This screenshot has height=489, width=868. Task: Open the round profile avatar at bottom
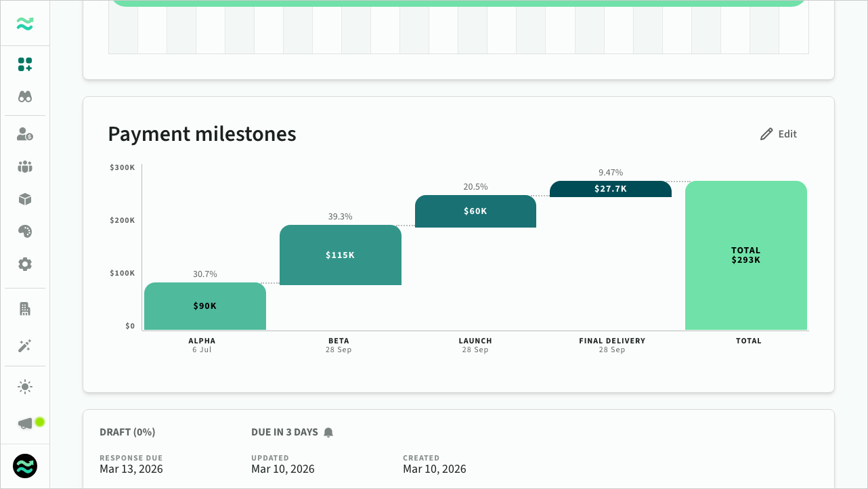click(x=25, y=466)
